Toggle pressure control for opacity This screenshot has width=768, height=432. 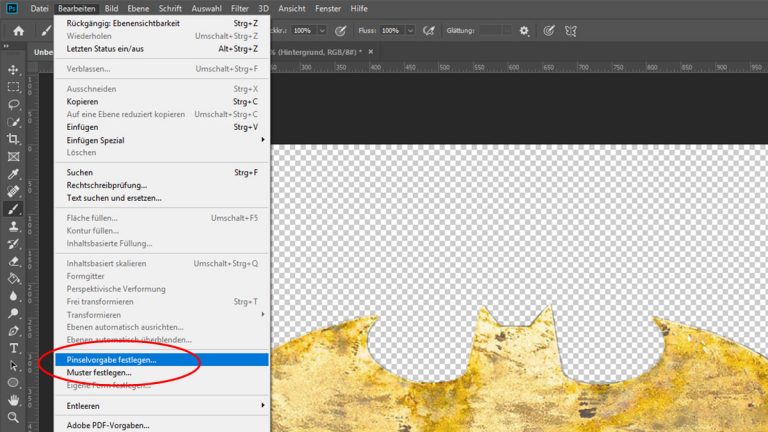[341, 31]
